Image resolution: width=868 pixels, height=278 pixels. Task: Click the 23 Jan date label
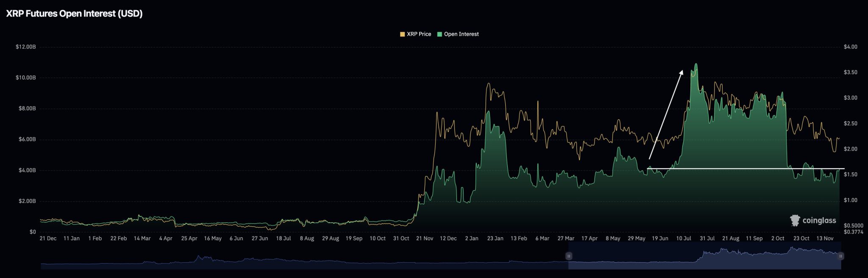click(x=495, y=239)
